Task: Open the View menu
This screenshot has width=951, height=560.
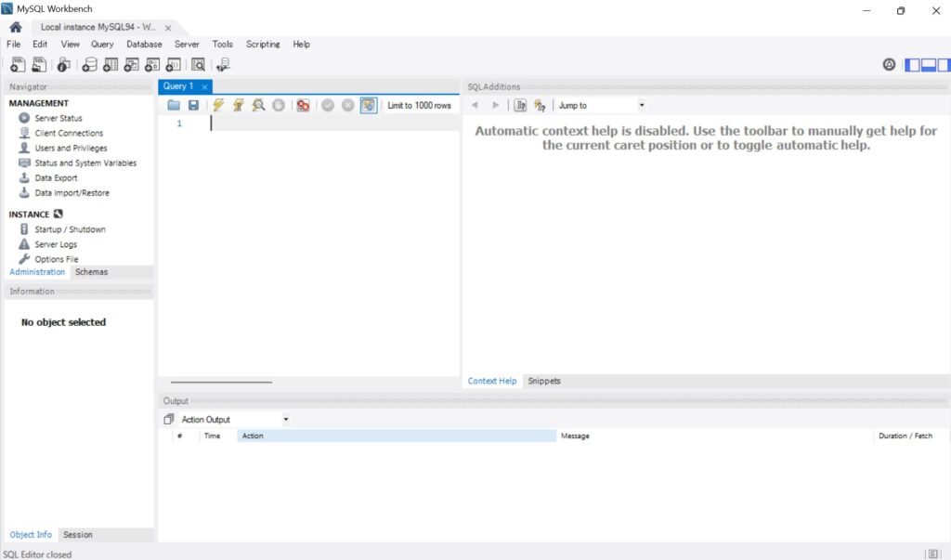Action: 70,45
